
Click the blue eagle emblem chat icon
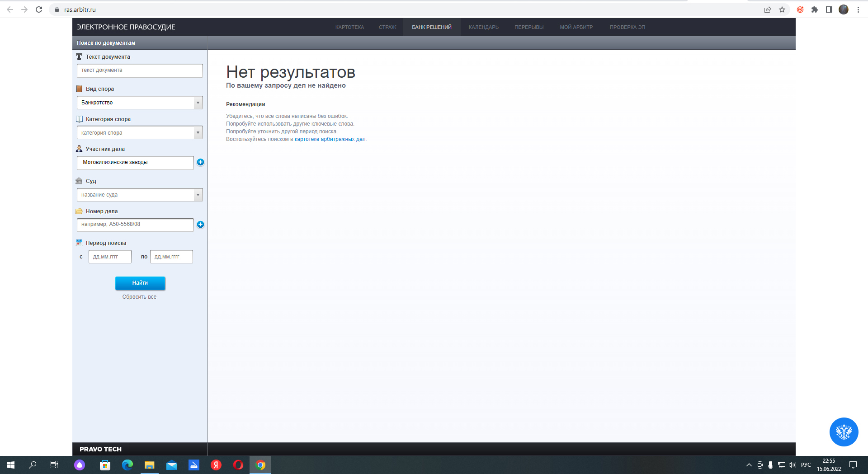point(844,432)
